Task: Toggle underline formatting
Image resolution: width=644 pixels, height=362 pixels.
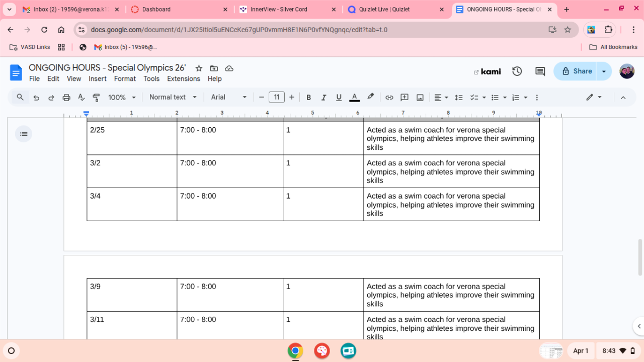Action: pyautogui.click(x=339, y=98)
